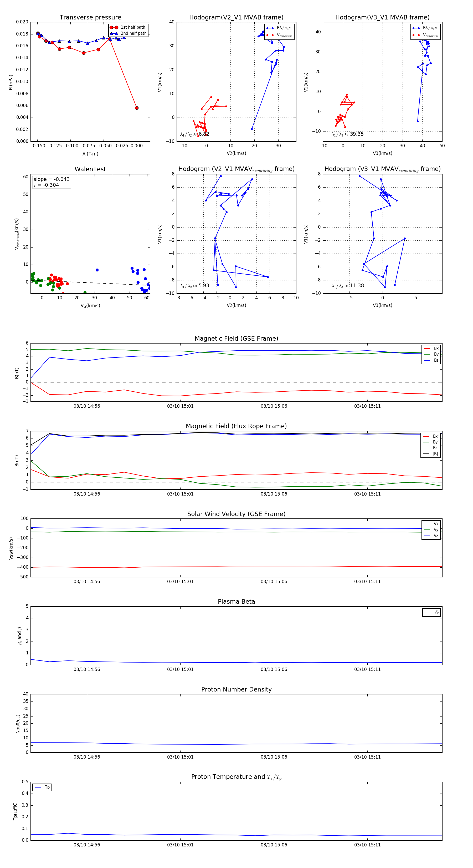Click 03/10 15:01 tick under Plasma Beta plot
473x868 pixels.
pos(181,669)
